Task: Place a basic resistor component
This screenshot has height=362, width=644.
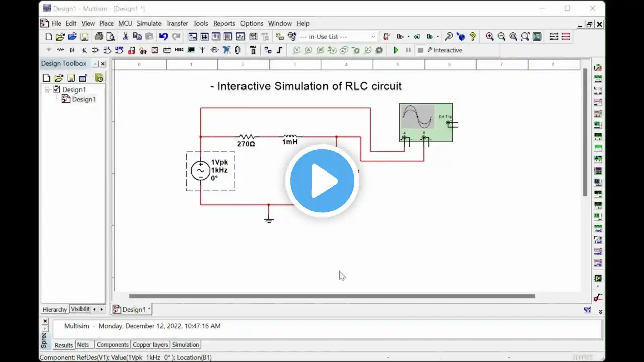Action: [60, 50]
